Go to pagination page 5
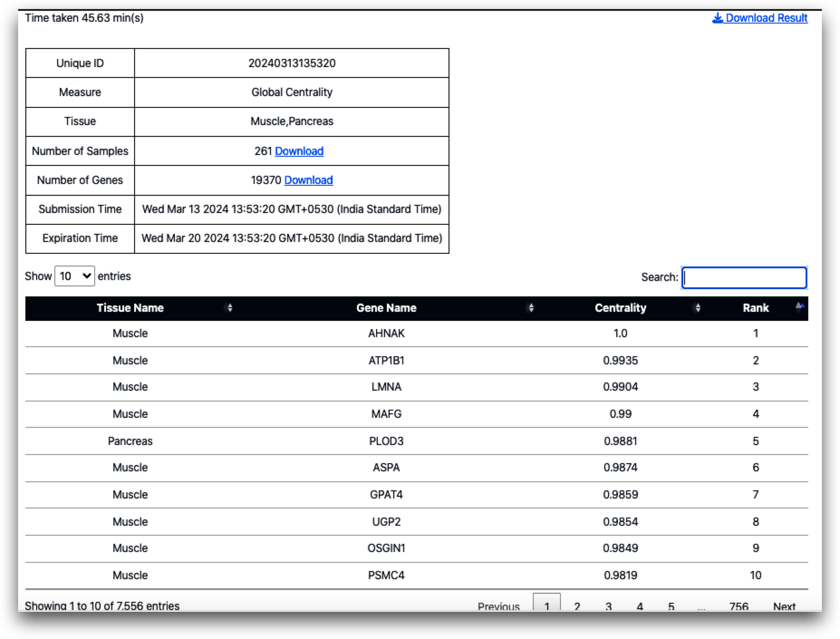The height and width of the screenshot is (639, 840). click(671, 606)
